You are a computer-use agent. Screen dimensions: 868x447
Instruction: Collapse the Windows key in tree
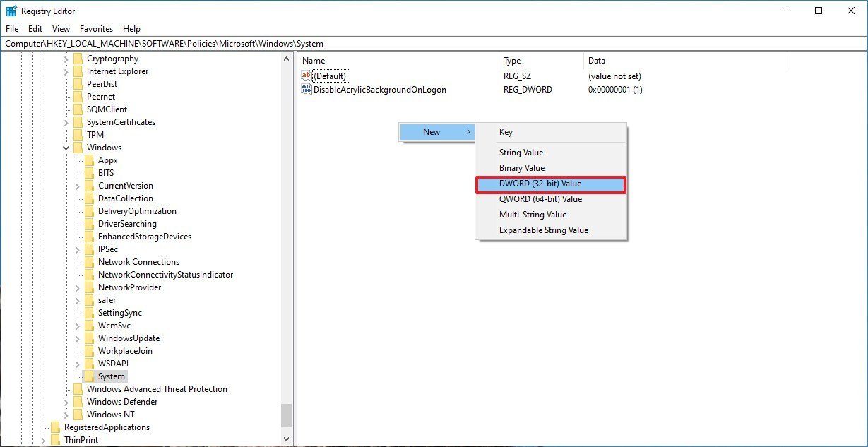pyautogui.click(x=66, y=148)
